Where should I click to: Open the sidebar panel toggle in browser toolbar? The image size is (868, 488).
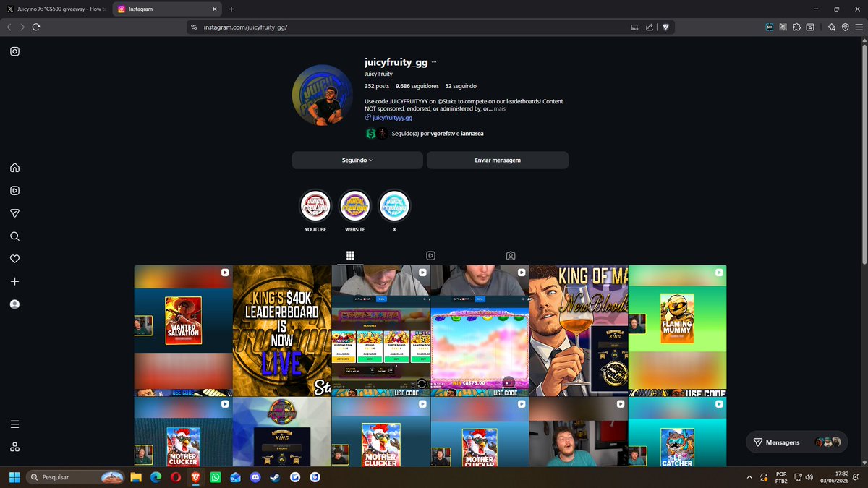pos(810,27)
